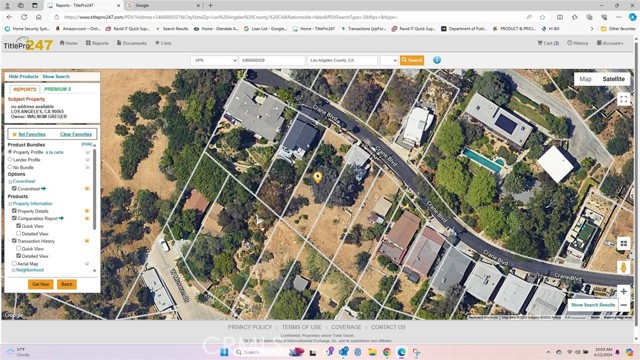Select the Lender Profile radio button

point(10,160)
